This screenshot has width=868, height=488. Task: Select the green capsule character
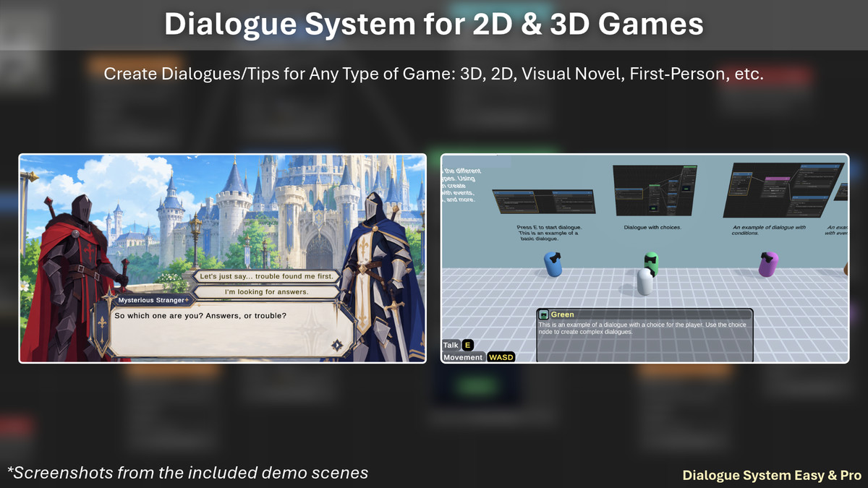click(x=651, y=262)
